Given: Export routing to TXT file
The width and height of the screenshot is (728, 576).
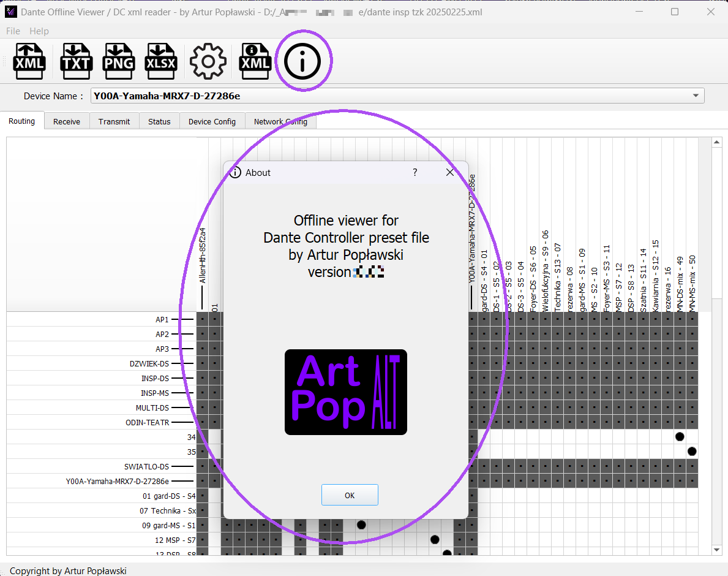Looking at the screenshot, I should pos(76,61).
